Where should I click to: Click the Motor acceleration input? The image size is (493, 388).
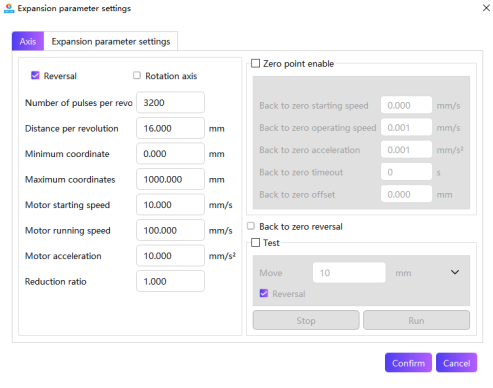pyautogui.click(x=170, y=256)
